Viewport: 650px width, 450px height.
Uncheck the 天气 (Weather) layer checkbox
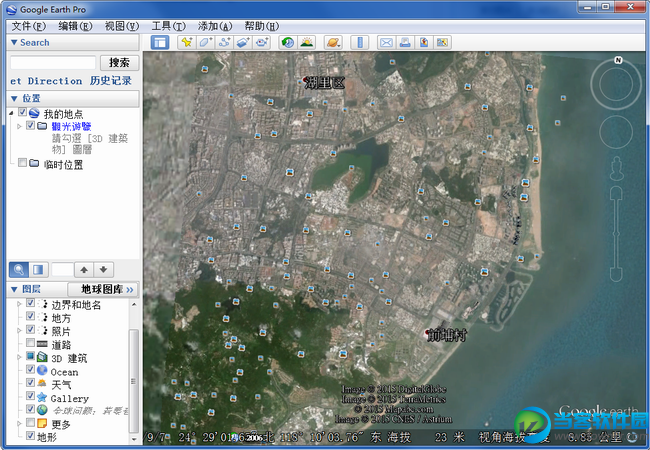coord(31,384)
